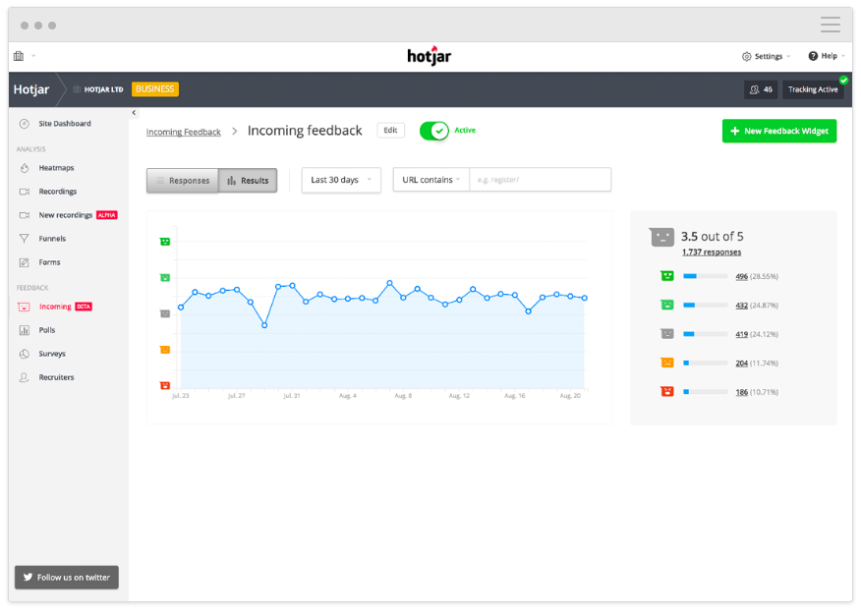Open the 186 responses link
The height and width of the screenshot is (616, 861).
[742, 393]
